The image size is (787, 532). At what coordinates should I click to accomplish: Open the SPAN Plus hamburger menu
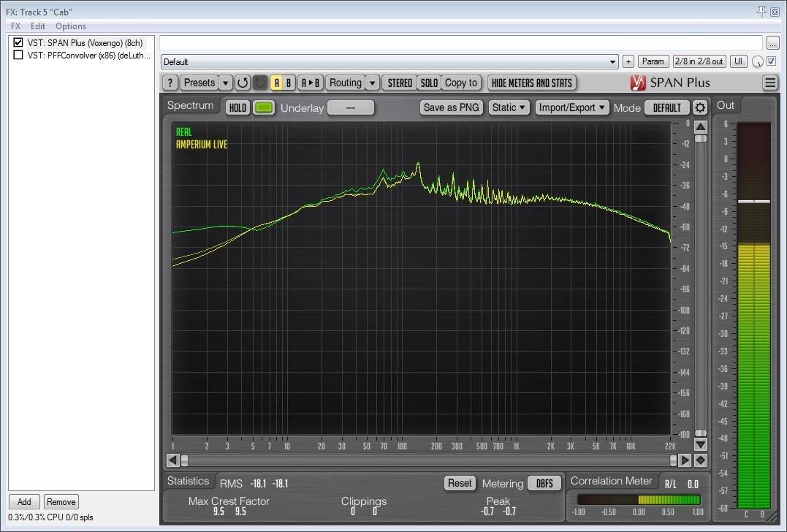pyautogui.click(x=770, y=83)
